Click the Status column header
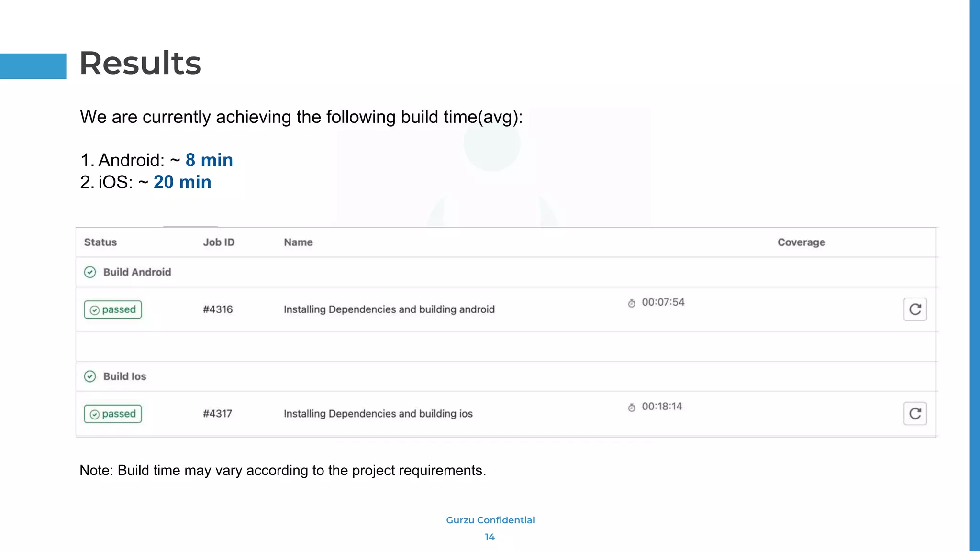 [x=100, y=242]
